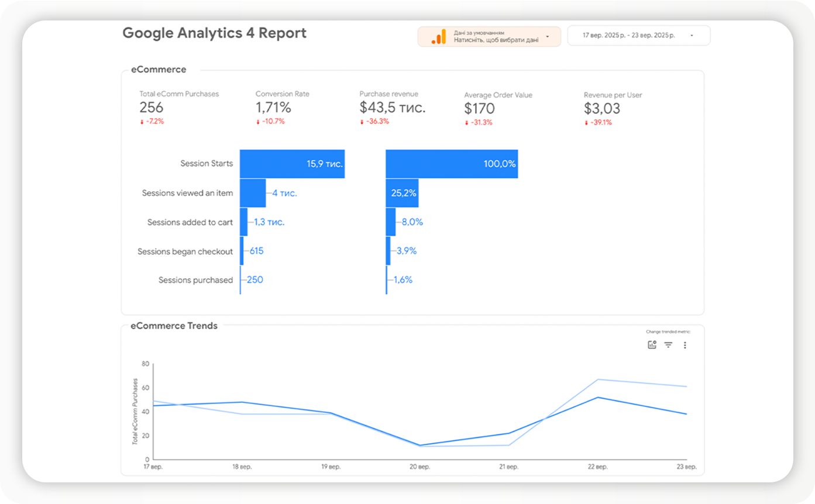Click the Sessions added to cart label
815x504 pixels.
[190, 222]
